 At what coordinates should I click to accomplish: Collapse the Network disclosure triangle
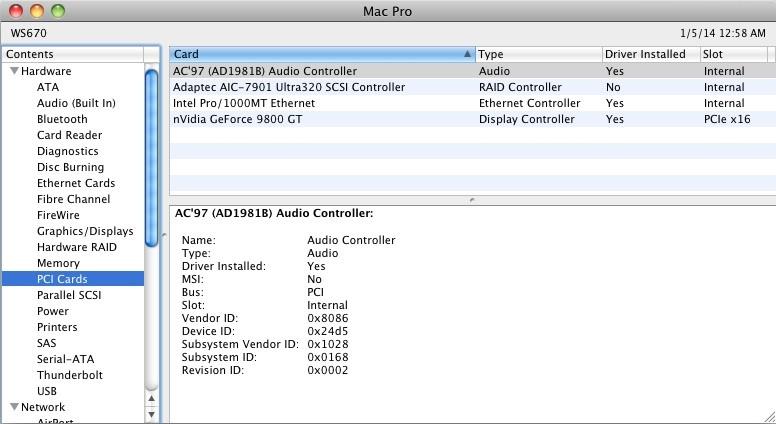coord(15,407)
